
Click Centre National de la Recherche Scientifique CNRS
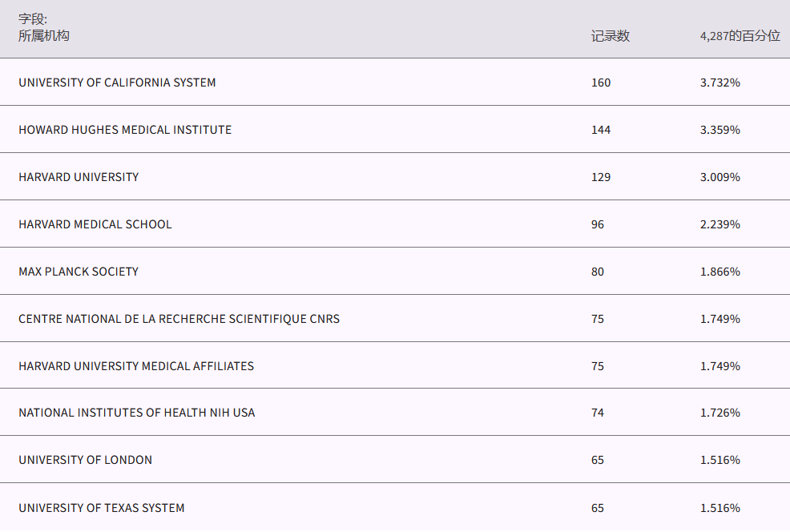179,319
